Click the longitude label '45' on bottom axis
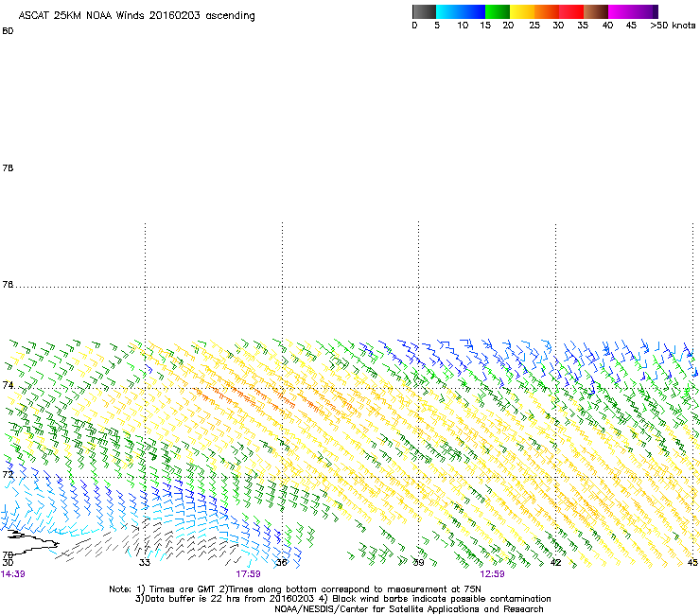The image size is (700, 615). pos(692,562)
